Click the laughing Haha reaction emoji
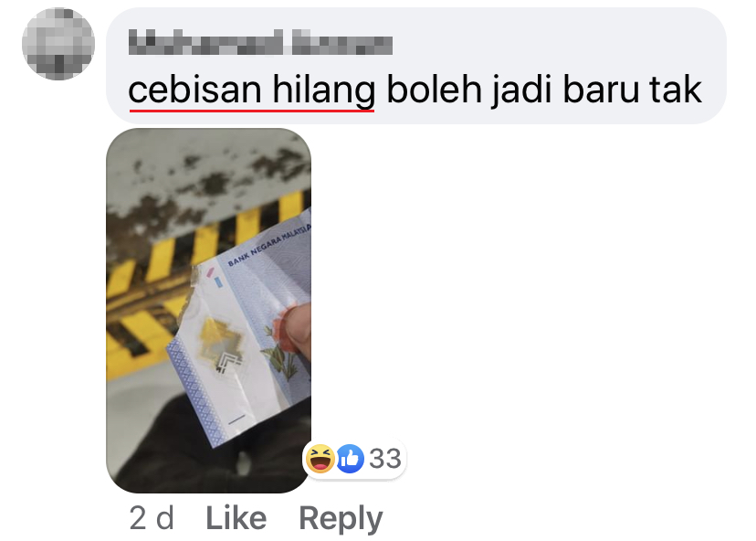The image size is (756, 541). click(x=320, y=459)
